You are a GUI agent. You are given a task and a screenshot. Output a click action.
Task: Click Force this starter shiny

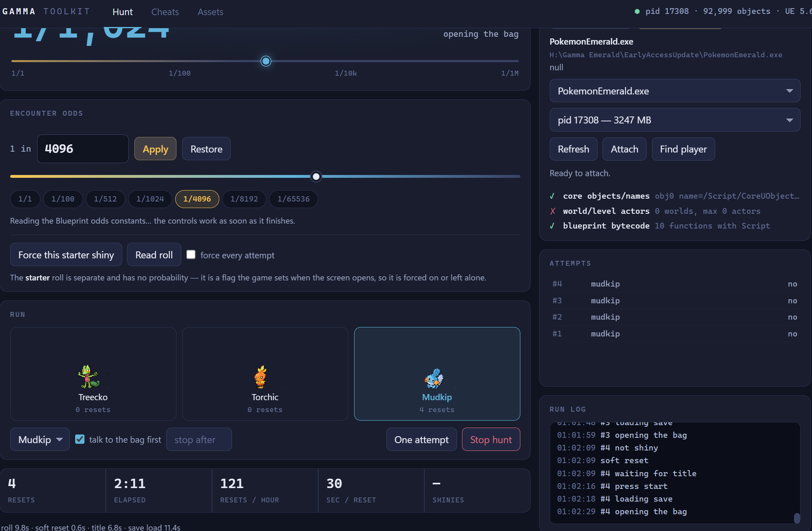[x=66, y=255]
